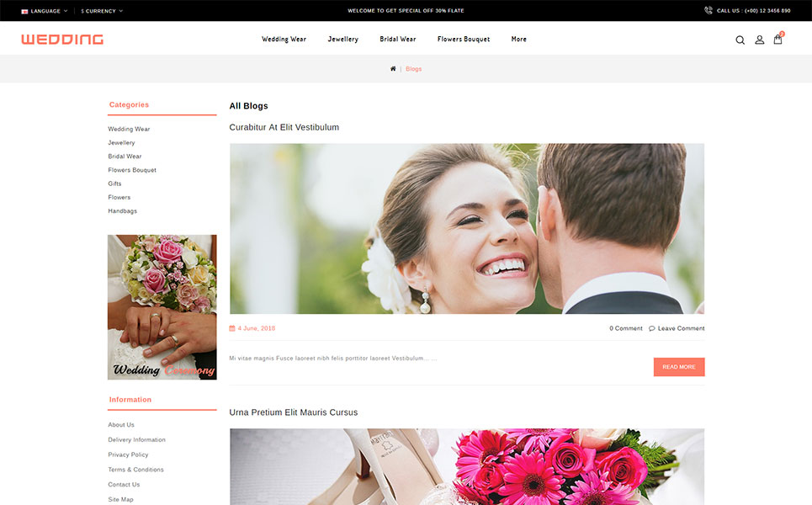Viewport: 812px width, 505px height.
Task: Click the speech bubble Leave Comment icon
Action: [651, 328]
